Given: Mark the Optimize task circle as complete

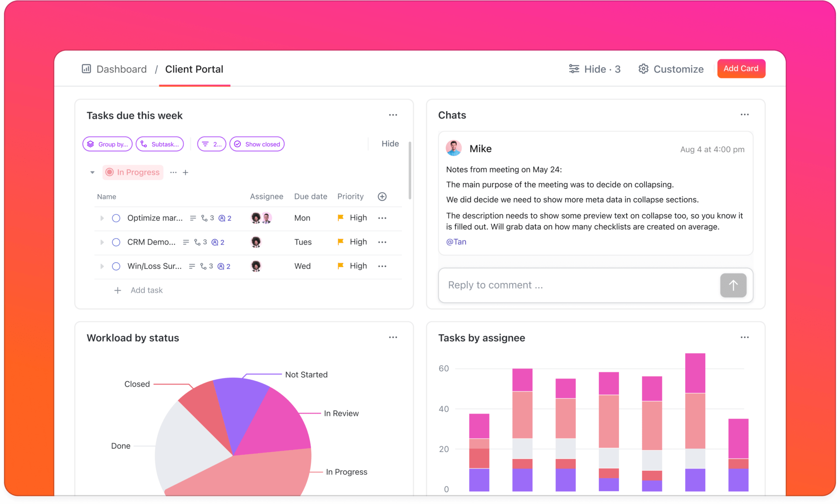Looking at the screenshot, I should [x=116, y=218].
